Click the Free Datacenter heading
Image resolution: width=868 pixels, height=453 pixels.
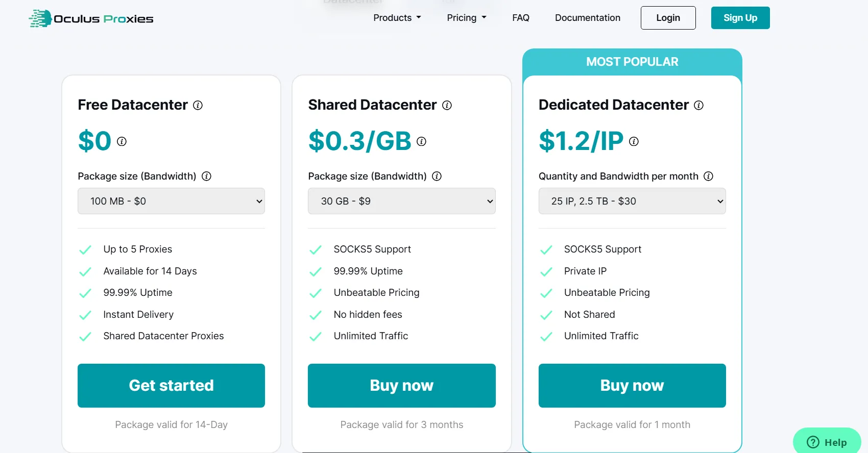click(133, 105)
